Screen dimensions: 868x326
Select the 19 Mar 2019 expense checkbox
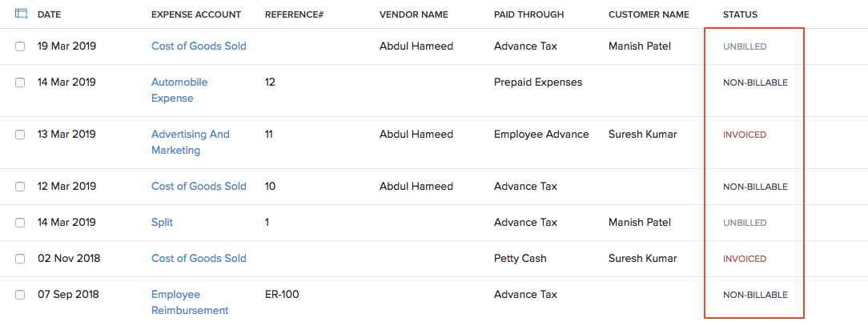click(x=20, y=46)
